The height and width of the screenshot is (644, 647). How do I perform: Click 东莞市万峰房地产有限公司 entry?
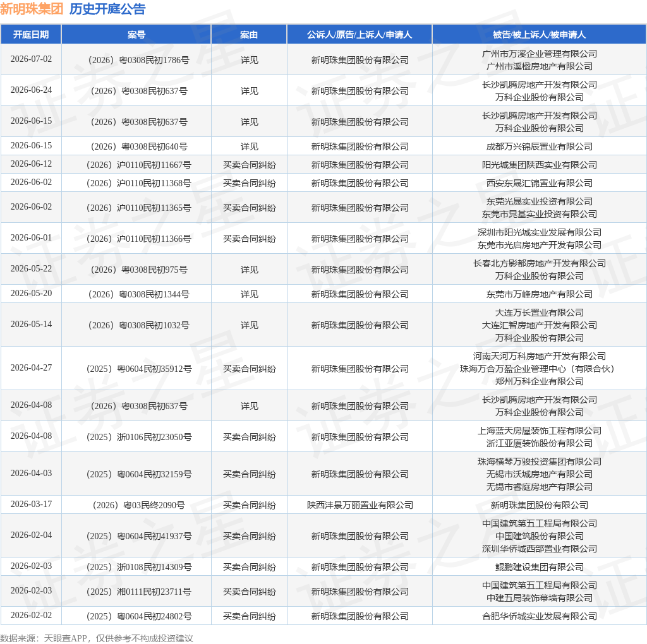(540, 294)
